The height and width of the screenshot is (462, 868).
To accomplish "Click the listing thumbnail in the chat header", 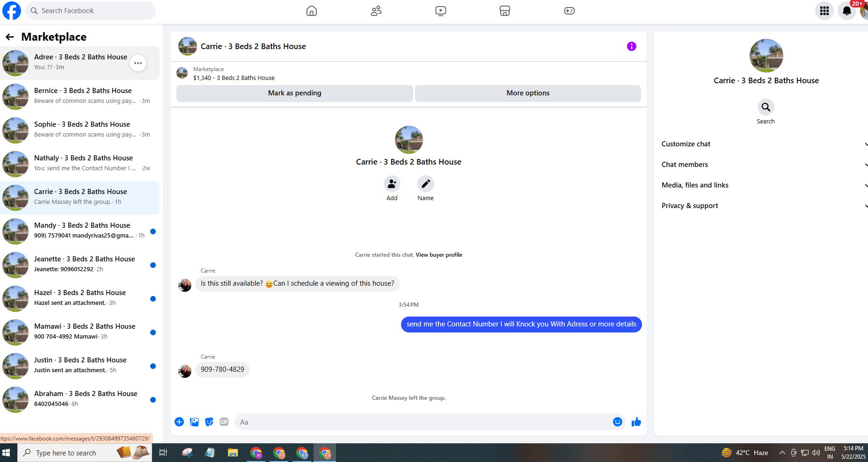I will (182, 73).
